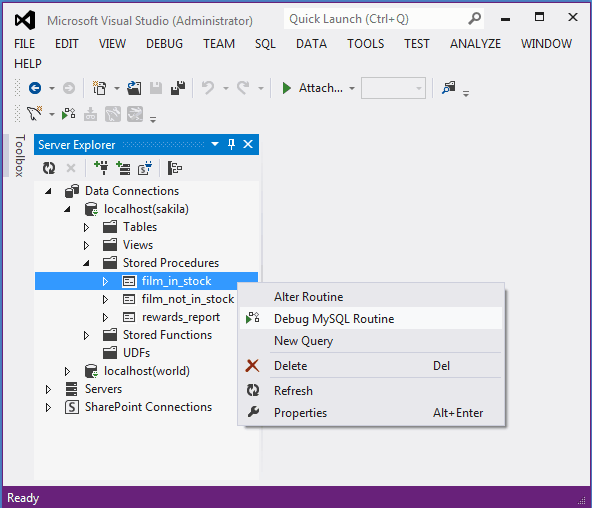Choose Alter Routine from context menu
Viewport: 592px width, 508px height.
click(x=371, y=297)
